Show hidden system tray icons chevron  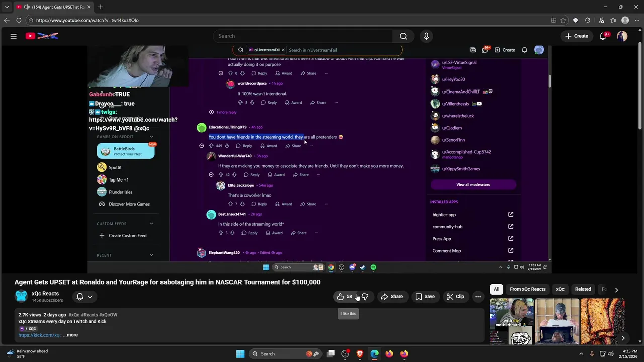click(x=581, y=354)
